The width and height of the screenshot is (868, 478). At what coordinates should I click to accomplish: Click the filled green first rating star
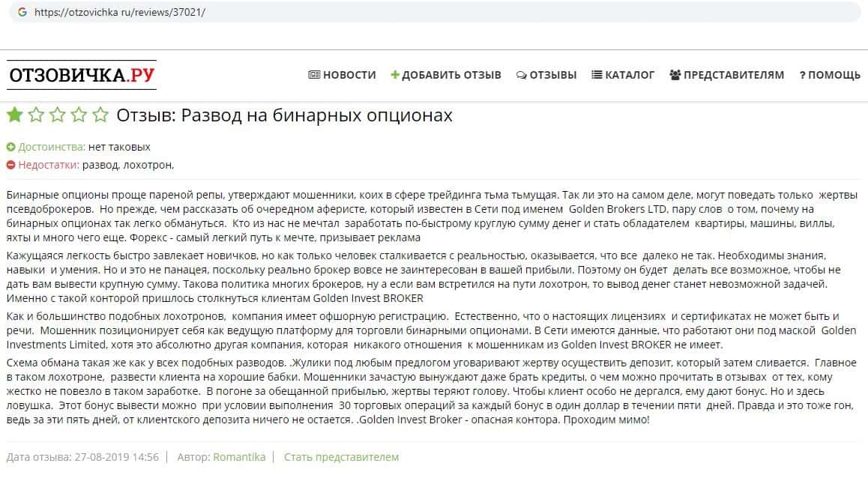point(15,115)
